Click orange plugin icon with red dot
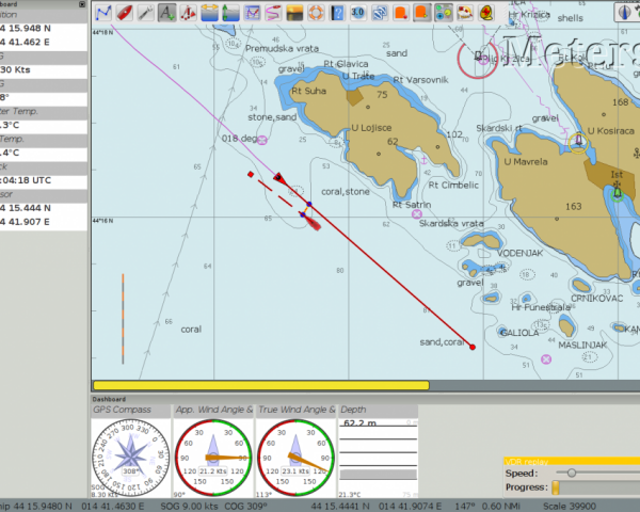640x512 pixels. [400, 13]
